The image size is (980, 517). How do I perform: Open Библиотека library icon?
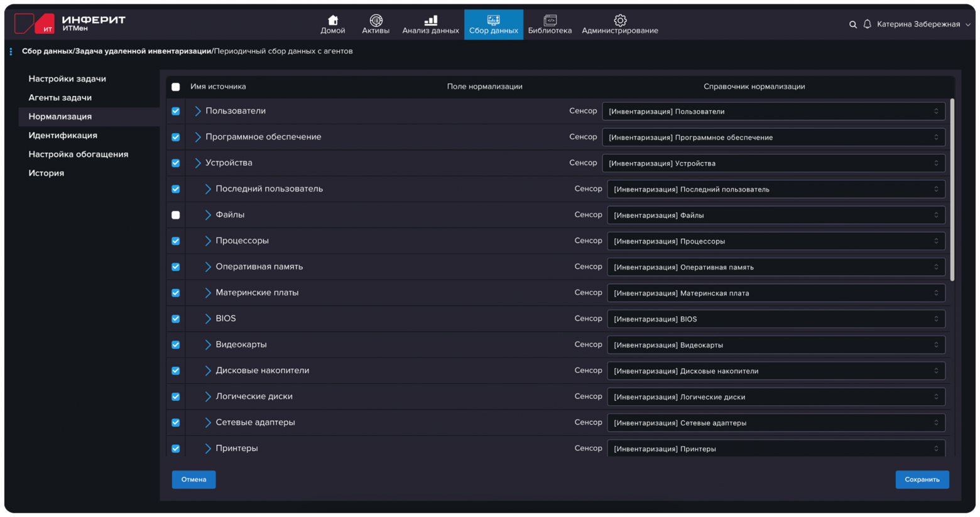click(x=550, y=20)
